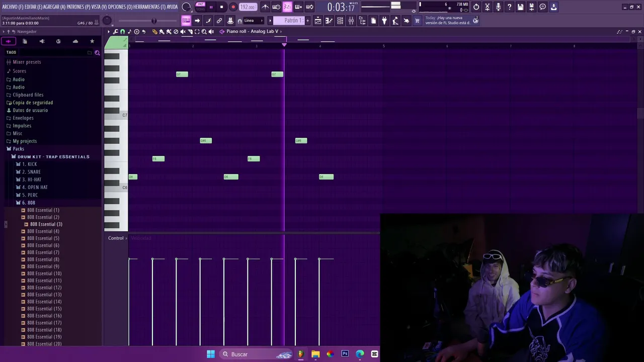Open help with the question mark icon
Image resolution: width=644 pixels, height=362 pixels.
(509, 7)
